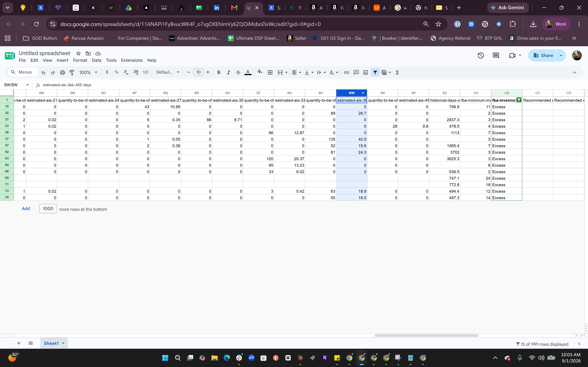588x367 pixels.
Task: Click the rows-to-add number field
Action: (x=48, y=209)
